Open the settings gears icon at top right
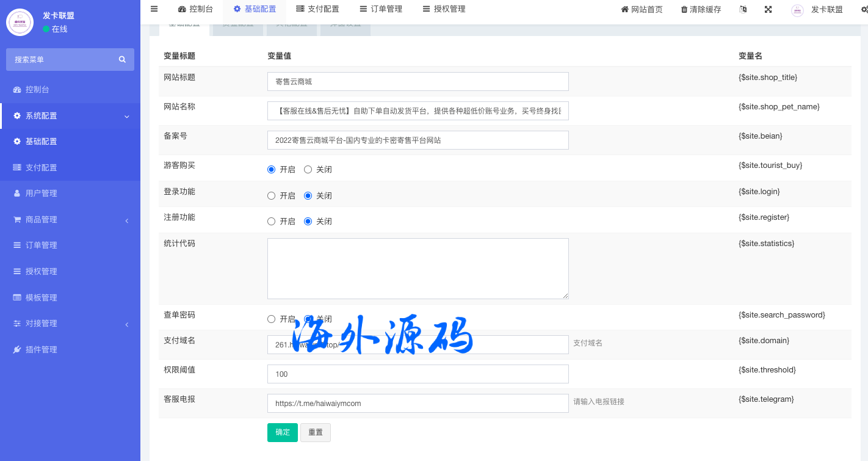 (864, 10)
